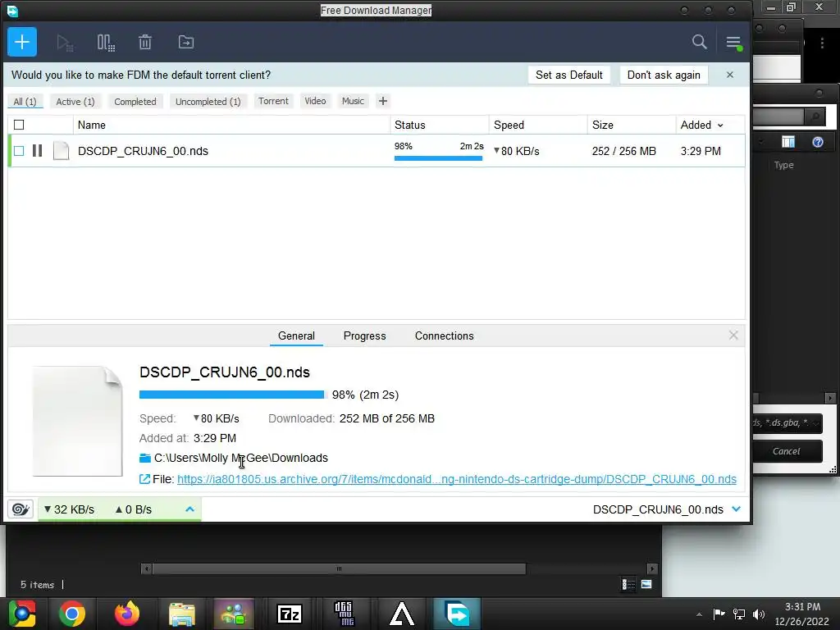Click the large file thumbnail in details
840x630 pixels.
point(78,421)
